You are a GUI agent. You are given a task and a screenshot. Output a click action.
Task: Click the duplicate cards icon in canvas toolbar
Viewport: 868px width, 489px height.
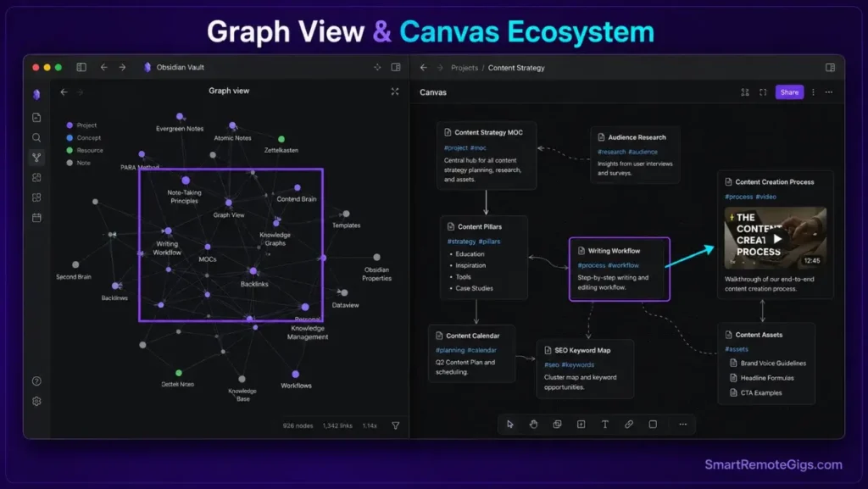[x=558, y=425]
